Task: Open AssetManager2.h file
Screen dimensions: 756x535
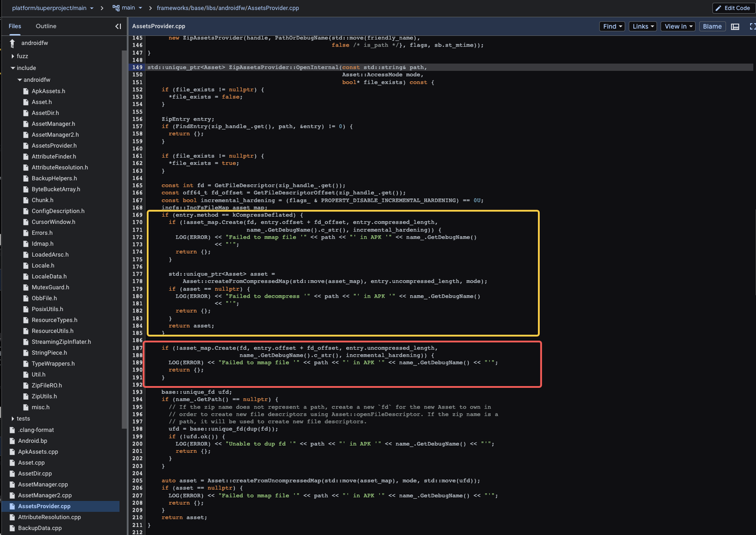Action: [x=55, y=135]
